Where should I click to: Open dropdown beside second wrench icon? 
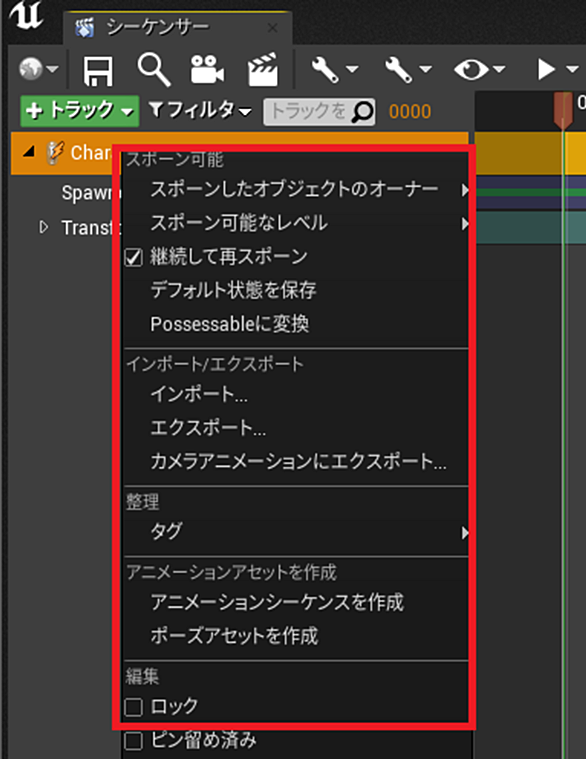click(x=426, y=69)
